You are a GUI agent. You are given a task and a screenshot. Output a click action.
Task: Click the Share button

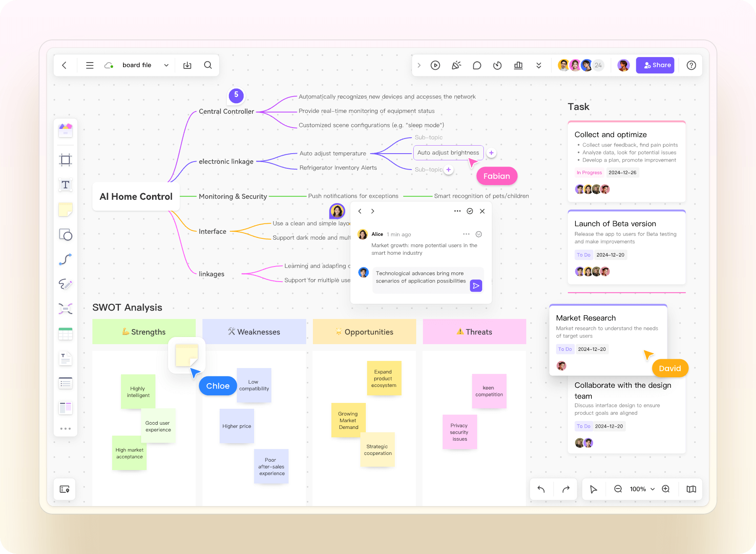pyautogui.click(x=655, y=65)
